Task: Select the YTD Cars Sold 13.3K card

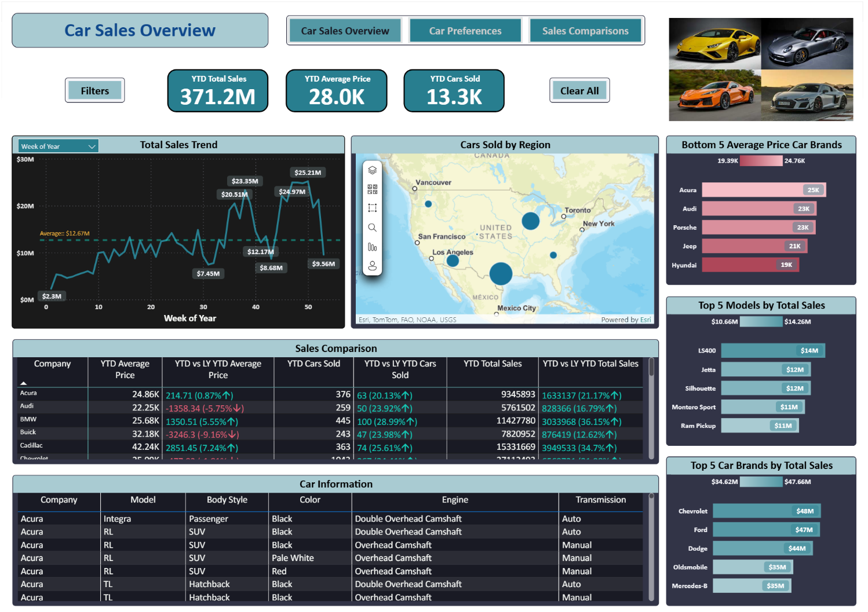Action: click(454, 90)
